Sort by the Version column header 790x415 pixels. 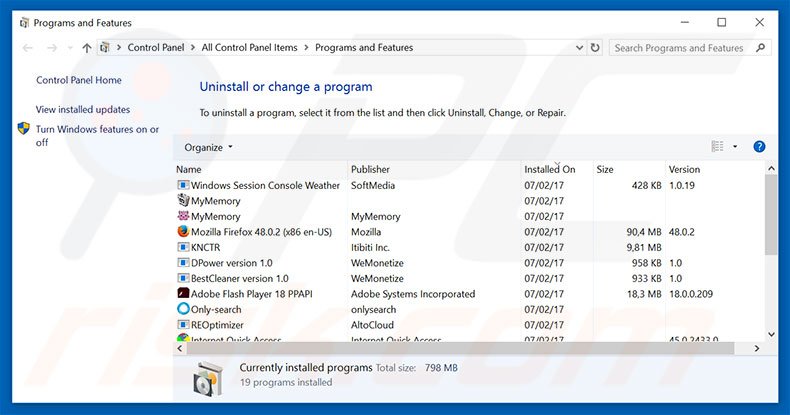pos(684,169)
